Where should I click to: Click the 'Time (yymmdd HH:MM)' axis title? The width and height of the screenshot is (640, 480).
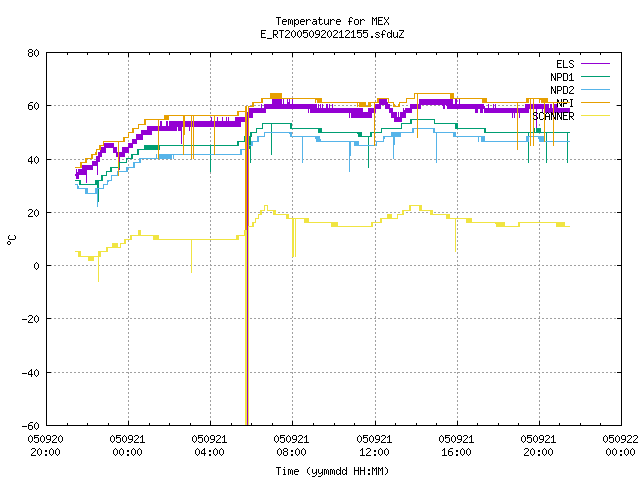[x=332, y=471]
